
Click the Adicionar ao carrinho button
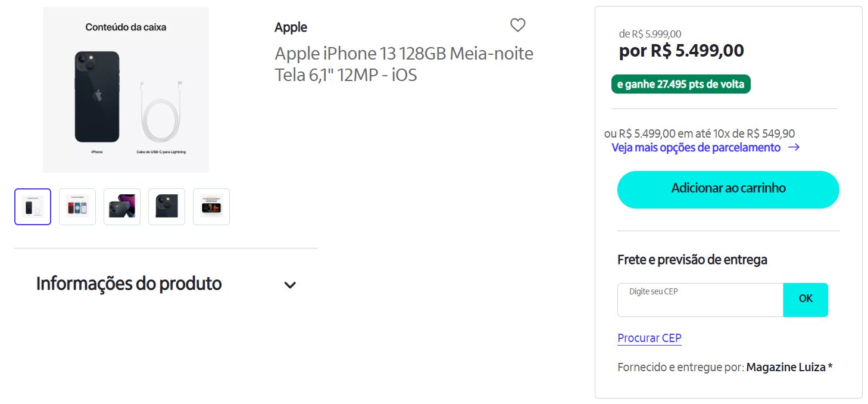coord(728,189)
